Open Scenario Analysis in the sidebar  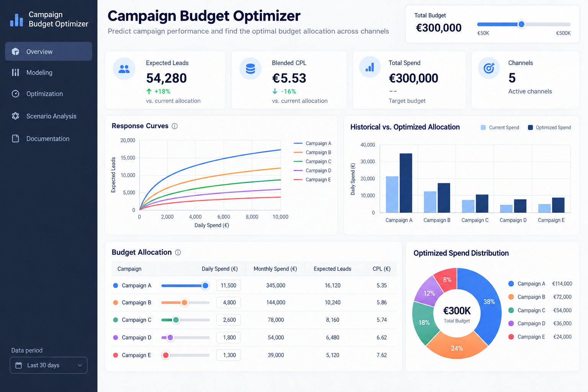click(x=49, y=116)
